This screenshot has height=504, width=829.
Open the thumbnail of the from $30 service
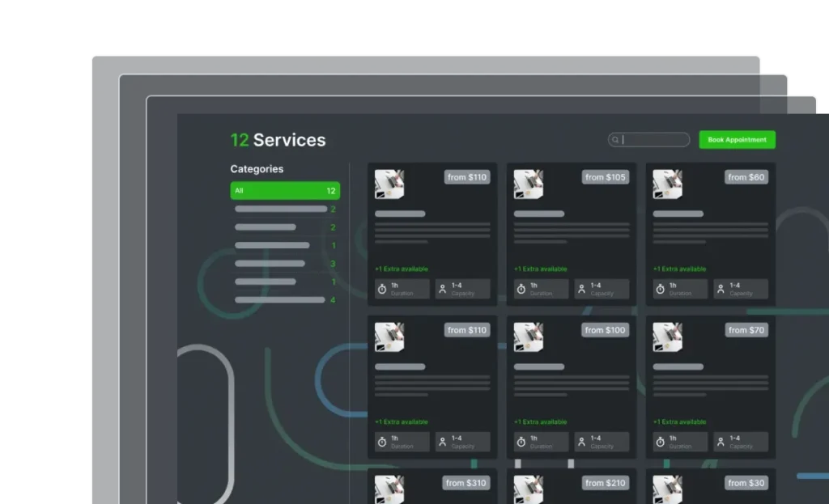[x=667, y=489]
